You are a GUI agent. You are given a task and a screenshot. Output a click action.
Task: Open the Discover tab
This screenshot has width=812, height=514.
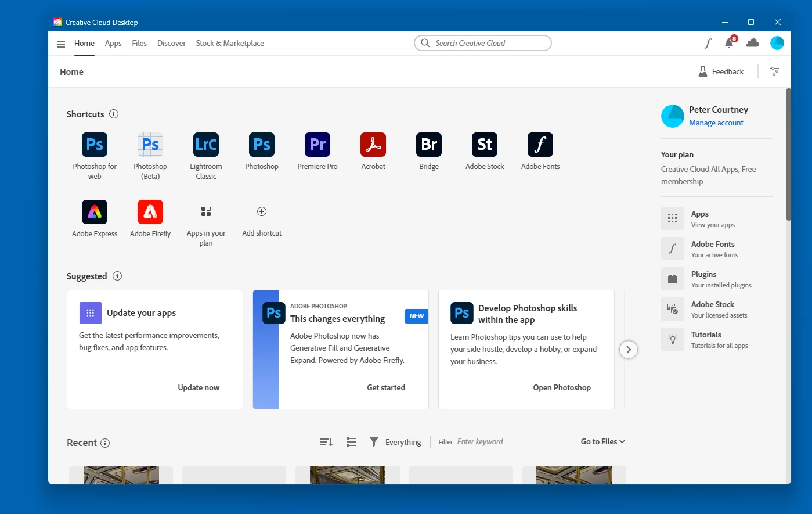pyautogui.click(x=171, y=44)
